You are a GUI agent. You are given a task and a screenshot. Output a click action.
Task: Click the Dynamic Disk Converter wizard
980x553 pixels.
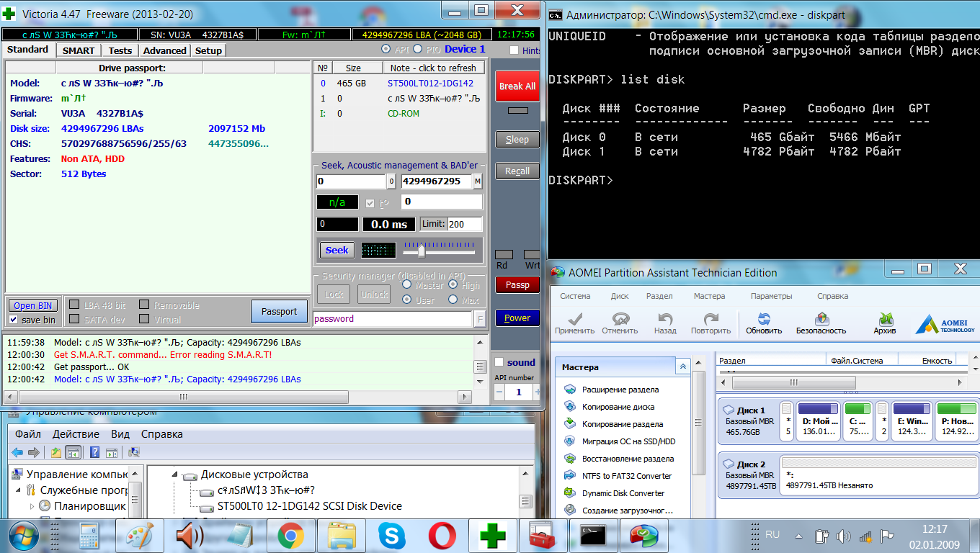tap(623, 493)
